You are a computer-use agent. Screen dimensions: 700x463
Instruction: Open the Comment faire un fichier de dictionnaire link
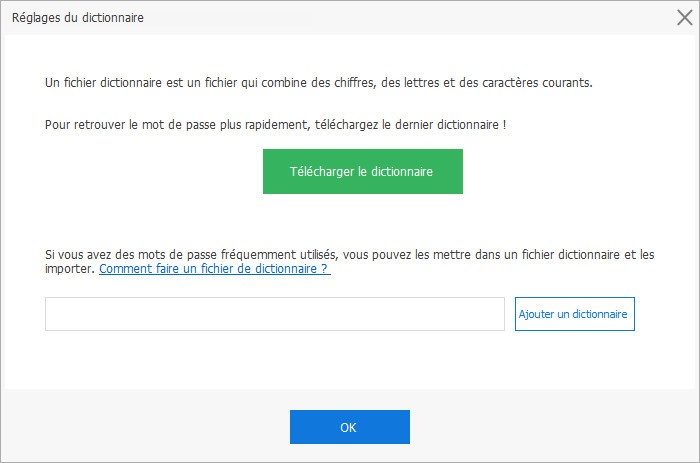(x=214, y=269)
